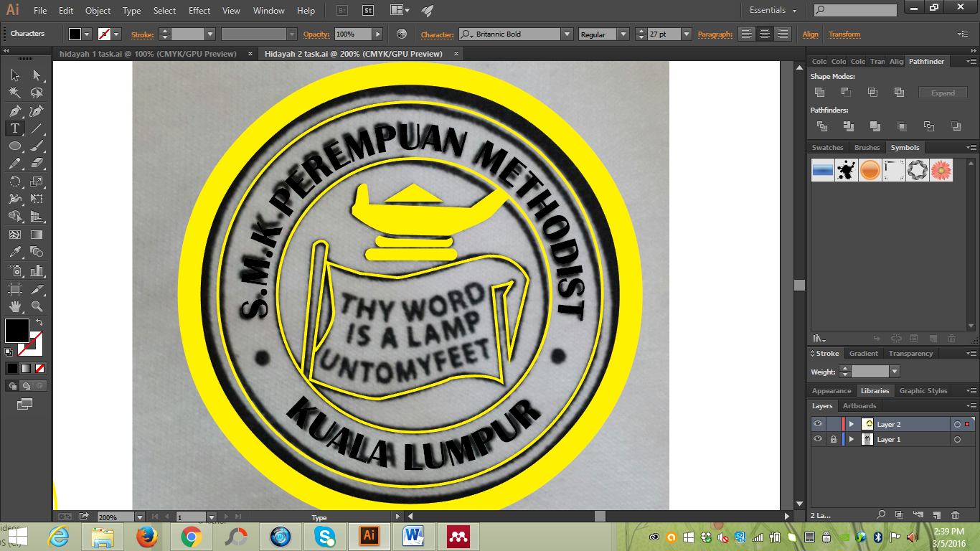
Task: Set paragraph alignment to right
Action: (783, 34)
